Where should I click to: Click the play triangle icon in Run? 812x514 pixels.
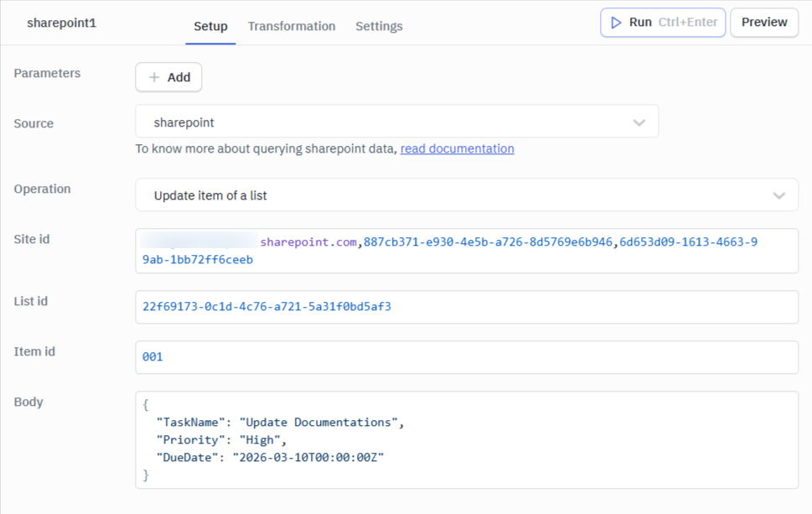(x=616, y=23)
